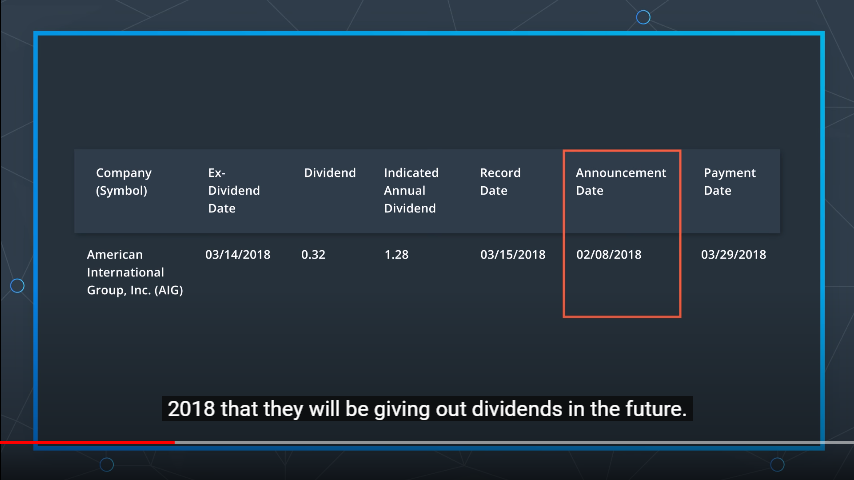854x480 pixels.
Task: Select the dividend value 0.32
Action: [x=313, y=254]
